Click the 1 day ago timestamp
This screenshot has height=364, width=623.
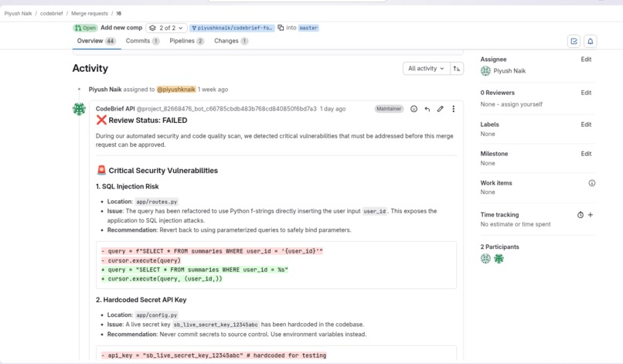click(333, 109)
